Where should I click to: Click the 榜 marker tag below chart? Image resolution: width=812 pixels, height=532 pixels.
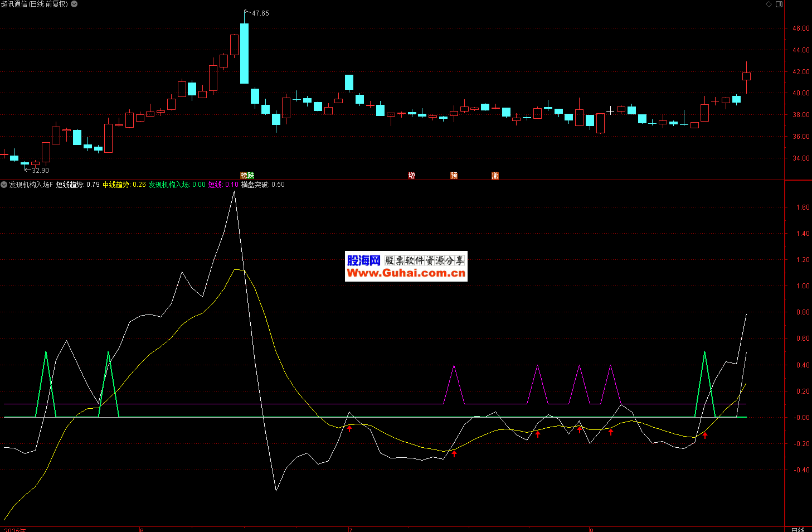[x=244, y=175]
